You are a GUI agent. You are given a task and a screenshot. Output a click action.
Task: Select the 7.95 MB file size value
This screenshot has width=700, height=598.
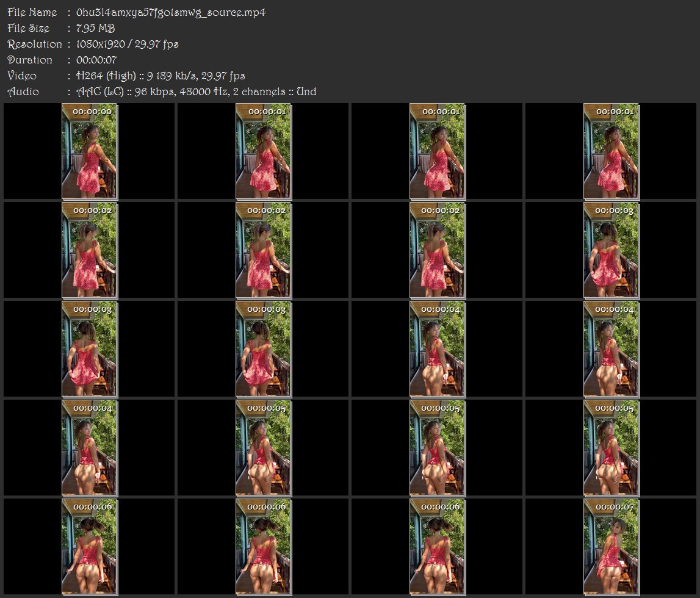tap(96, 28)
